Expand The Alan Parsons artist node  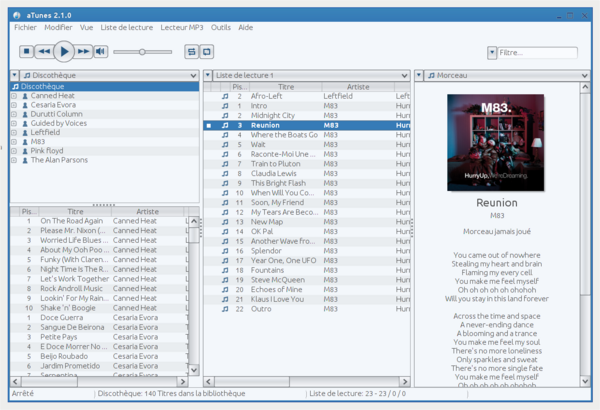(14, 160)
